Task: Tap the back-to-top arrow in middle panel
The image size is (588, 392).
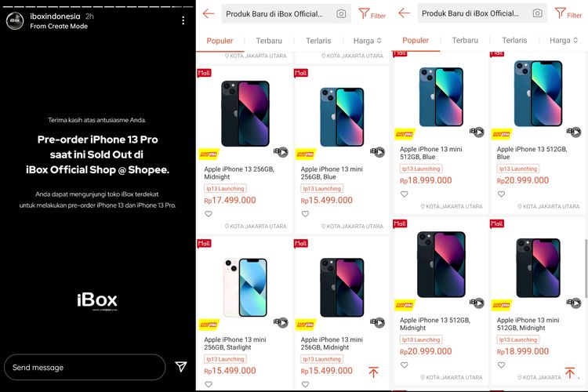Action: coord(373,372)
